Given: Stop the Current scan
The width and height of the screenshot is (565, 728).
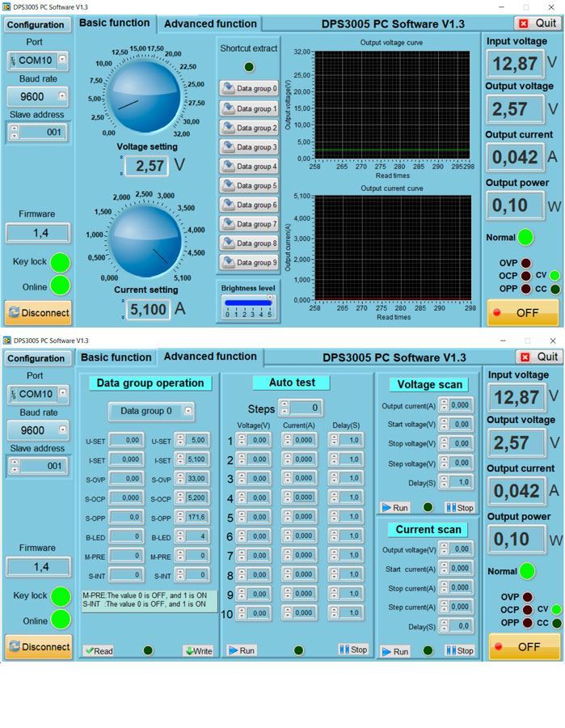Looking at the screenshot, I should click(460, 650).
